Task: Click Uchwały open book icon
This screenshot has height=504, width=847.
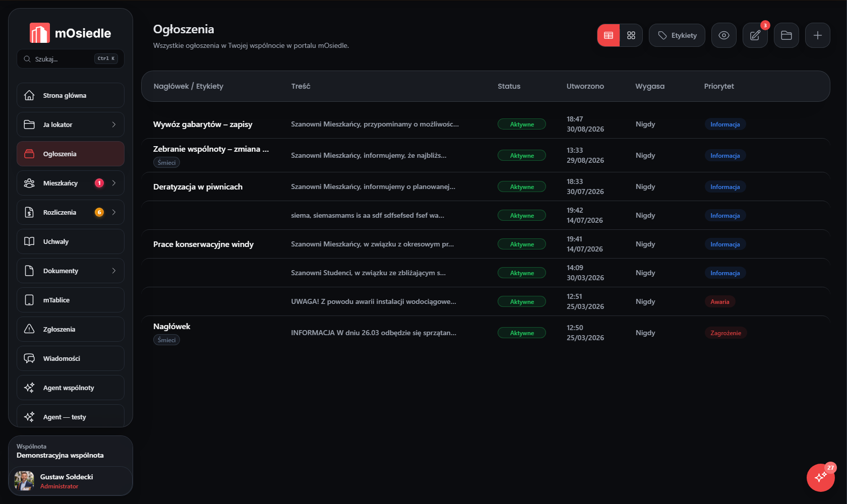Action: tap(29, 241)
